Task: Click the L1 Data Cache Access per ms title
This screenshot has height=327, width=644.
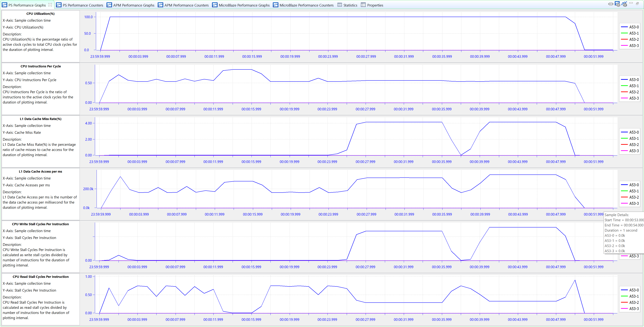Action: point(41,171)
